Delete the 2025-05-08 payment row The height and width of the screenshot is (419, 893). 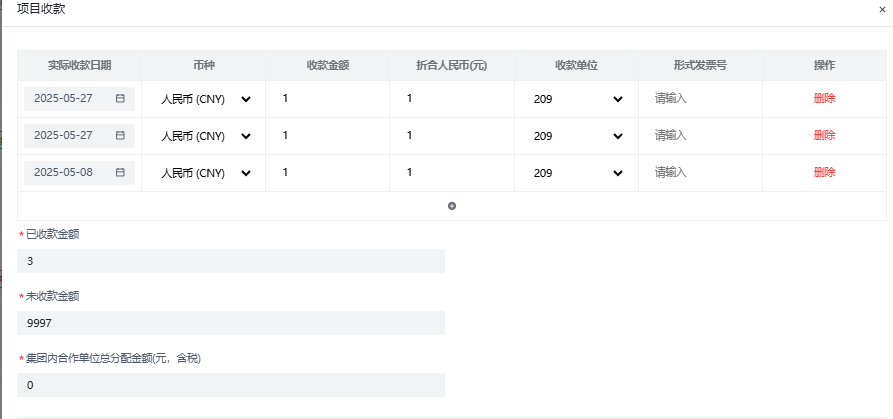coord(824,172)
